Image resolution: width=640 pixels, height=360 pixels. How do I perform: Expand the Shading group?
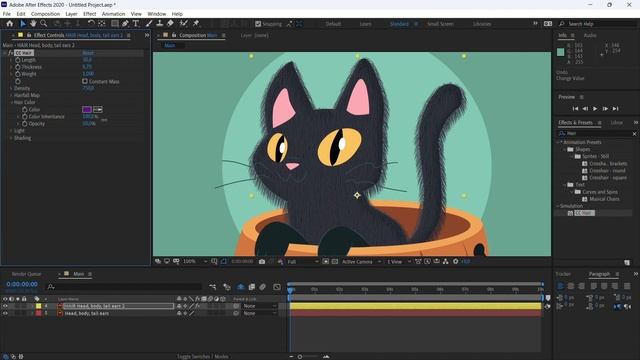11,138
